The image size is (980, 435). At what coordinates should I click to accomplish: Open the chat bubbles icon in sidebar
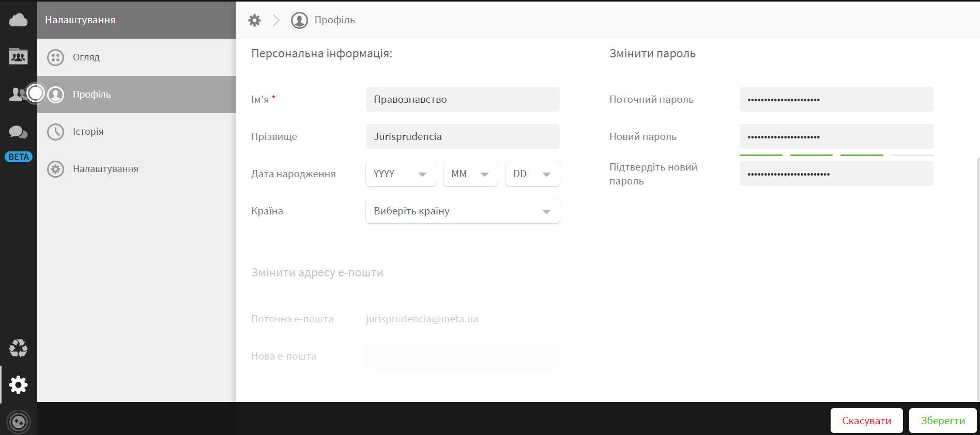coord(18,132)
